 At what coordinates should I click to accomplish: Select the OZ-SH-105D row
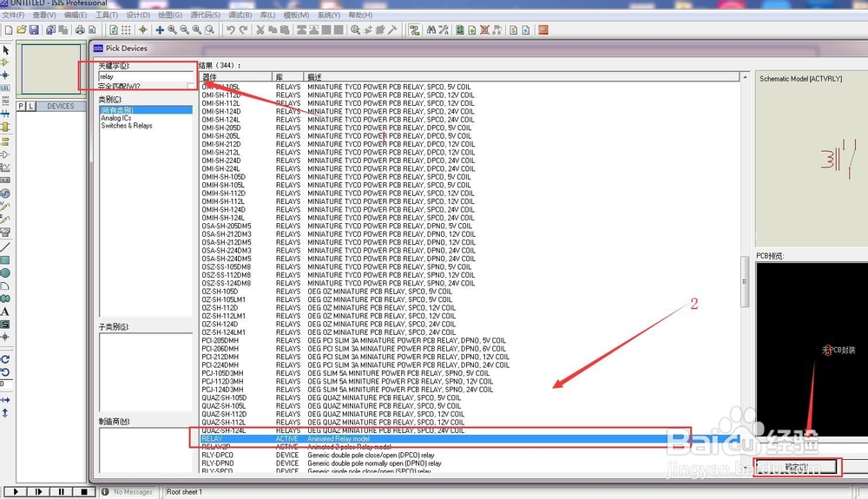[x=469, y=291]
